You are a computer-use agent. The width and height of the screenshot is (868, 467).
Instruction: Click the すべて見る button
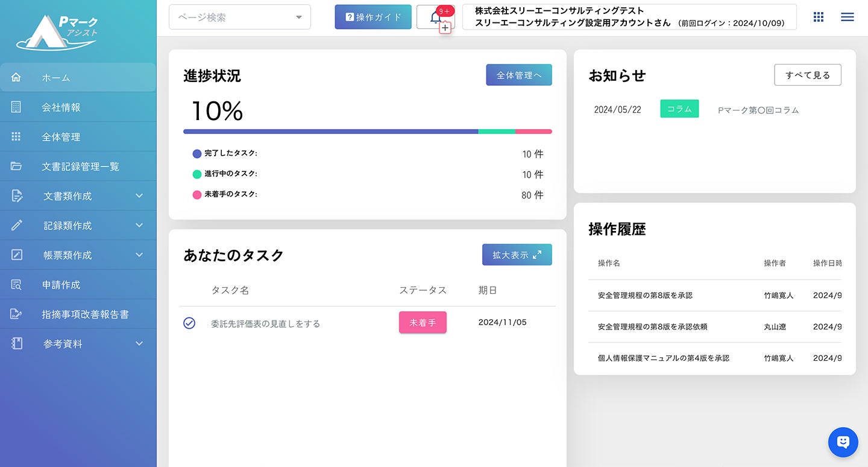tap(807, 75)
